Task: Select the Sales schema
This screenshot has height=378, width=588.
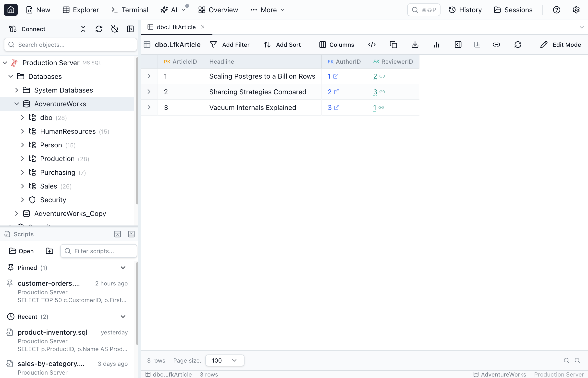Action: point(49,186)
